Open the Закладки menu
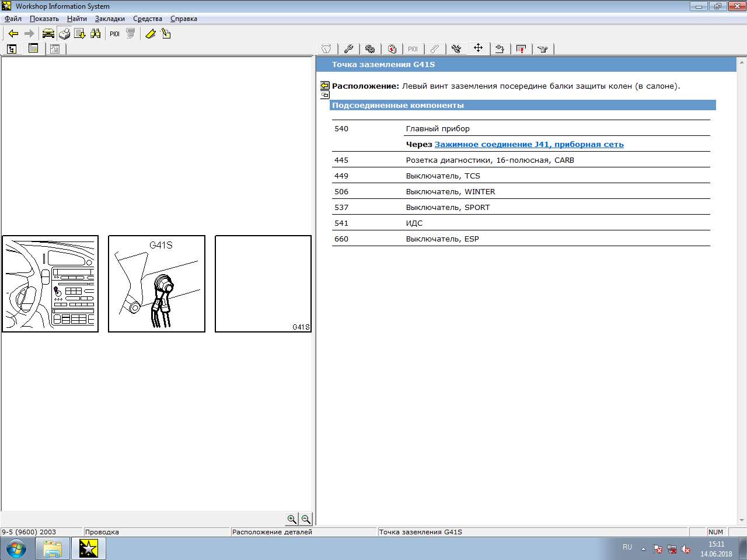Screen dimensions: 747x560 110,19
